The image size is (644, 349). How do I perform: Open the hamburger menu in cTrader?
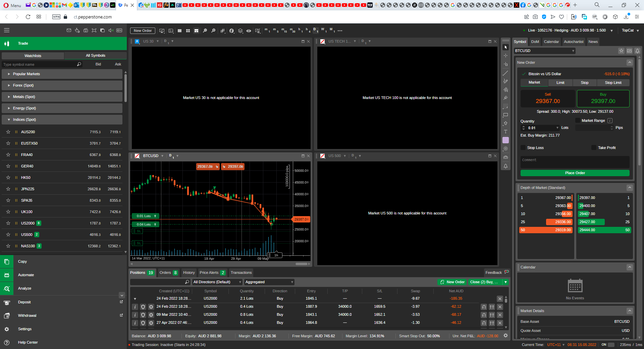coord(6,30)
